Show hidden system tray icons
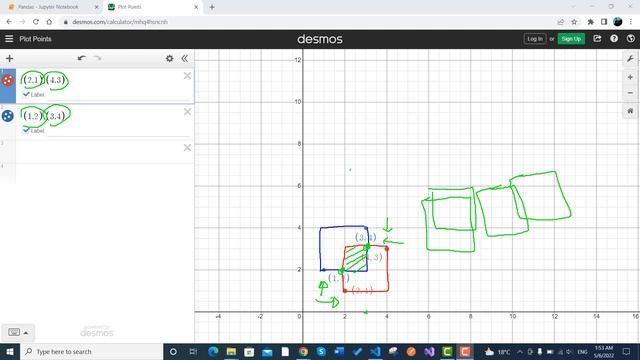Image resolution: width=640 pixels, height=360 pixels. (520, 351)
